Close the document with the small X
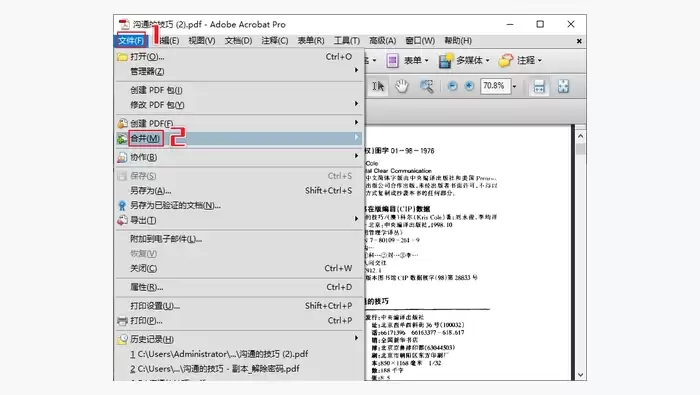 (579, 41)
